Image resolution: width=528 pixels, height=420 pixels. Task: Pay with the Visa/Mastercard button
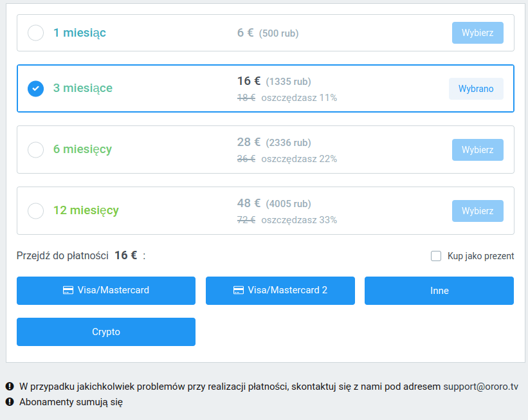(106, 290)
